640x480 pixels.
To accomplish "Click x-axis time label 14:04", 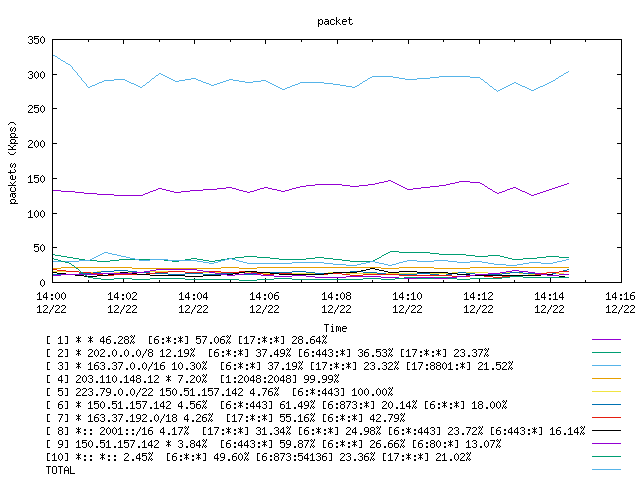I will click(193, 296).
